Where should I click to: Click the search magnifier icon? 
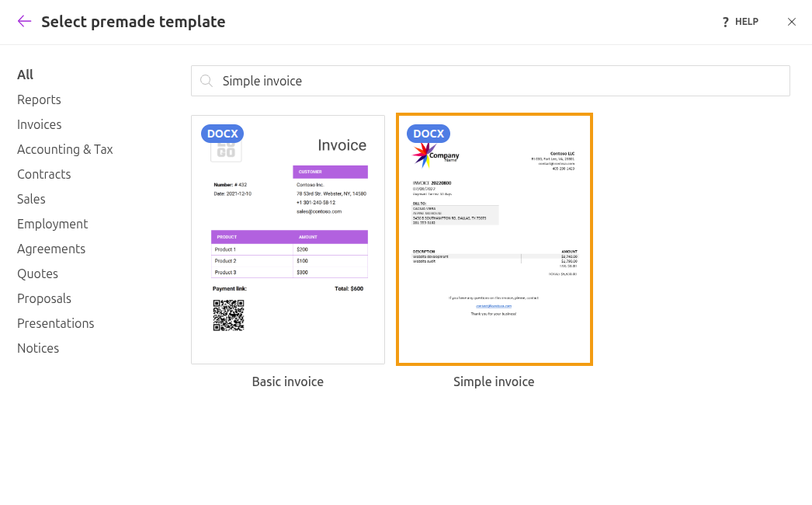206,81
